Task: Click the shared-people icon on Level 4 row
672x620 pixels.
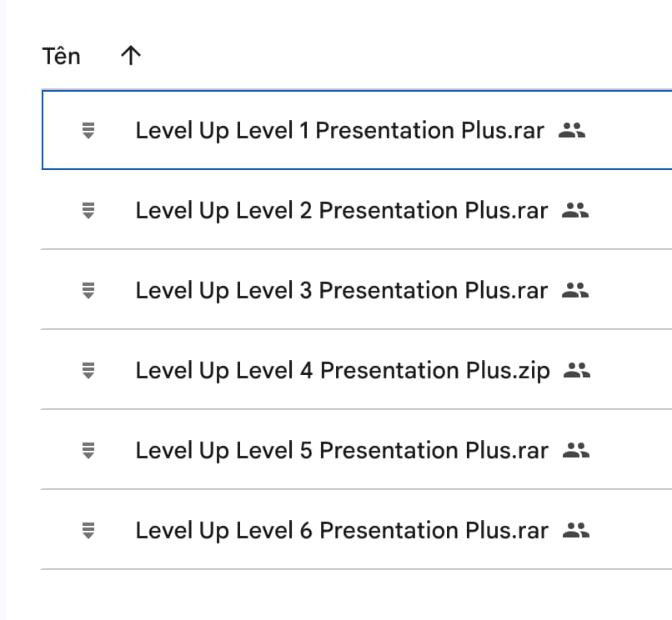Action: pyautogui.click(x=577, y=370)
